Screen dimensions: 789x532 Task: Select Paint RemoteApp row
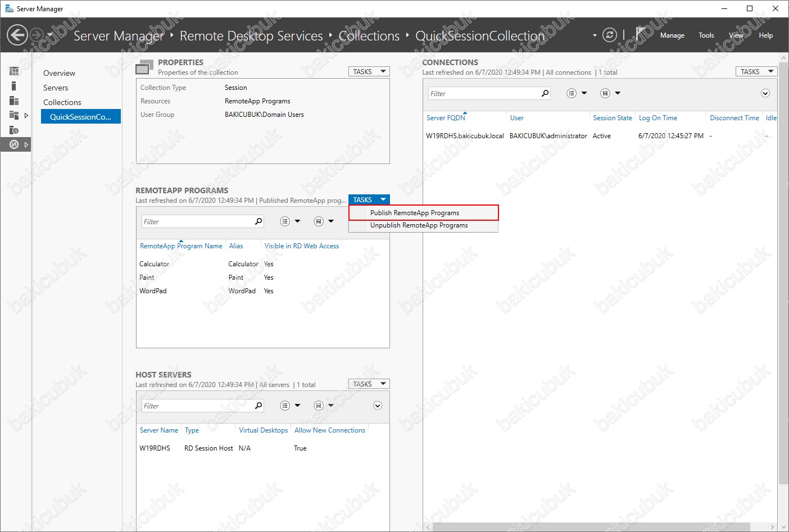(263, 278)
